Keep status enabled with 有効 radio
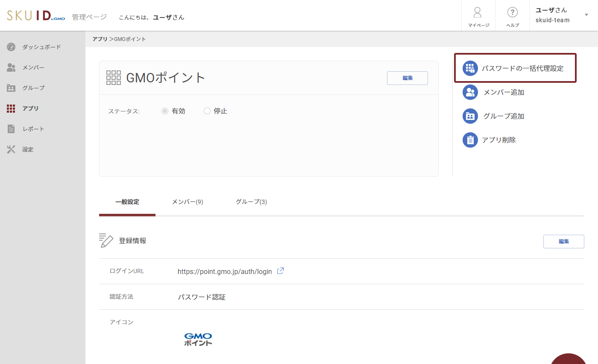Image resolution: width=598 pixels, height=364 pixels. (165, 111)
